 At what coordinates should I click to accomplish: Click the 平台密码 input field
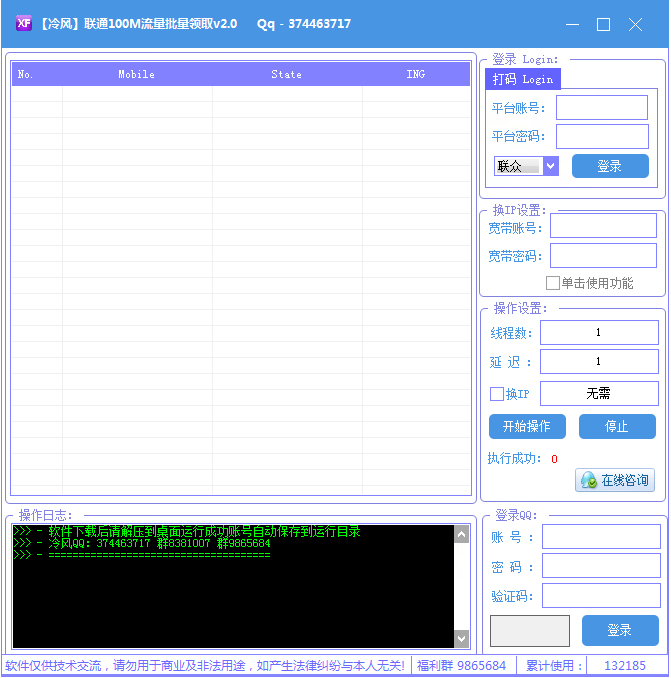click(x=602, y=136)
